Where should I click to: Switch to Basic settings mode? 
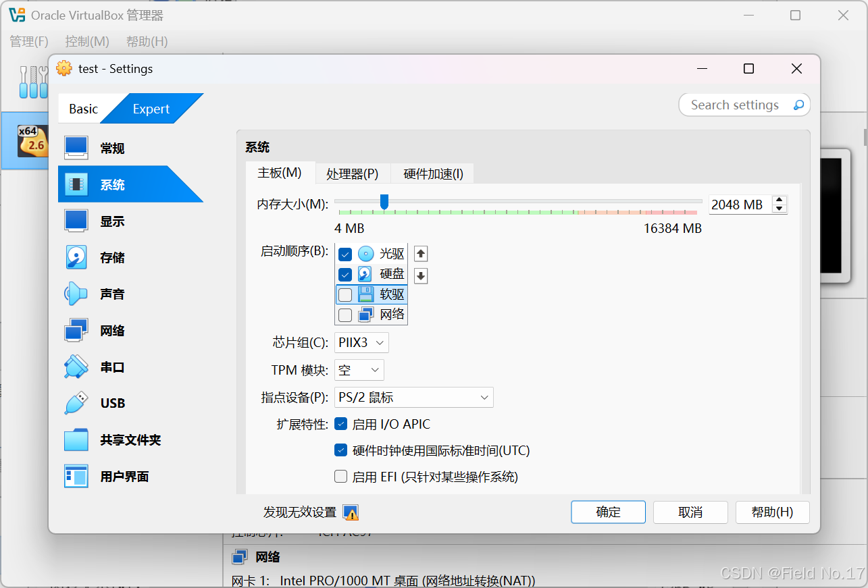click(83, 109)
